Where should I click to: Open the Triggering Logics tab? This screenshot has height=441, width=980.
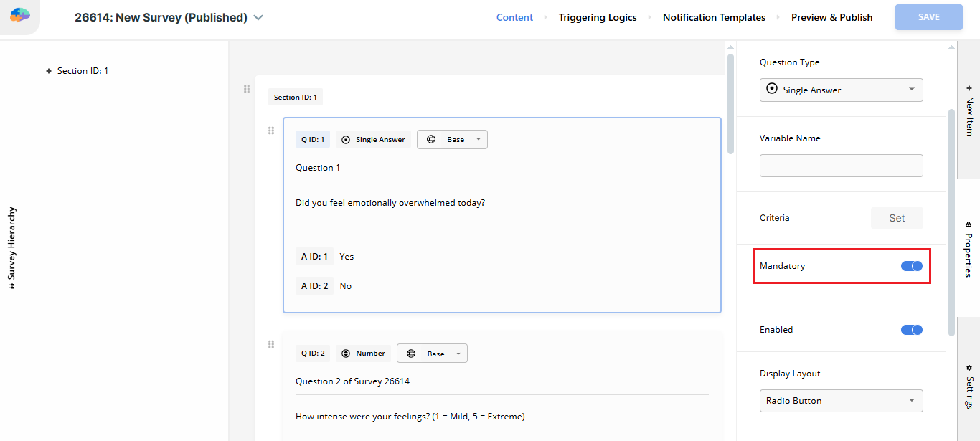click(x=598, y=17)
